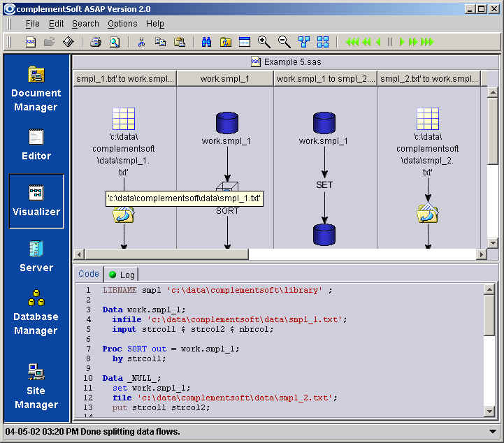504x443 pixels.
Task: Select column header smpl_2.txt' to work.smpl...
Action: [429, 79]
